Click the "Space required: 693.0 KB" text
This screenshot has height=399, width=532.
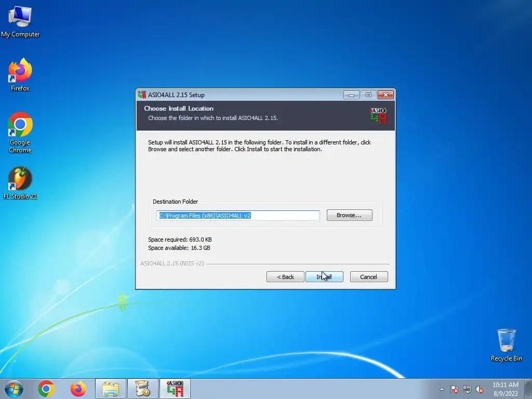click(x=180, y=240)
